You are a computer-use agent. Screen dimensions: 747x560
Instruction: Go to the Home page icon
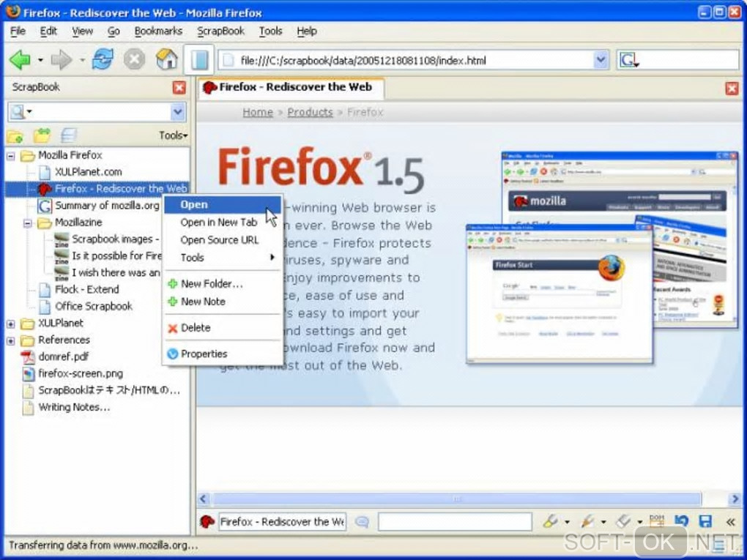[x=167, y=60]
